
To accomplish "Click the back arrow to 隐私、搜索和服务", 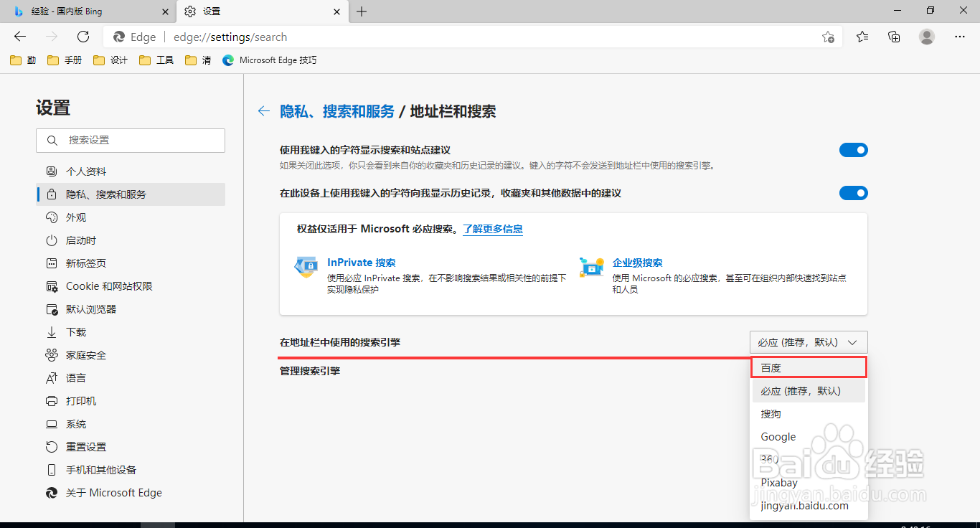I will 263,111.
